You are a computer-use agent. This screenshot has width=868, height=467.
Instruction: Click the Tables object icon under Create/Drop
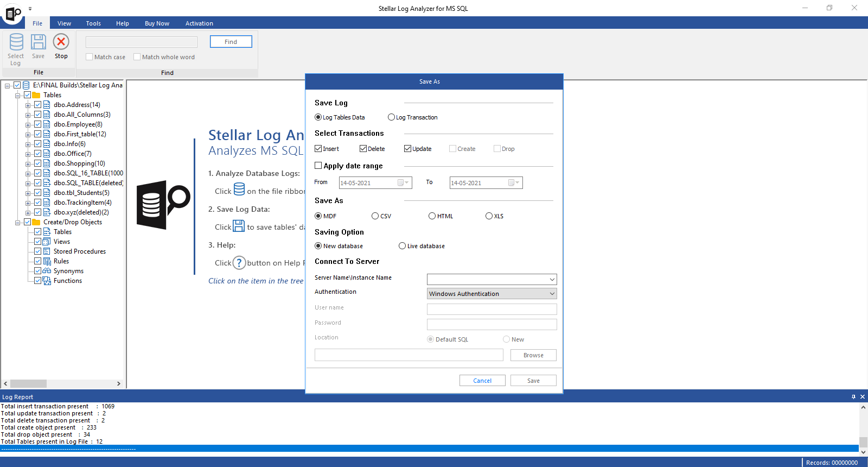pos(47,232)
